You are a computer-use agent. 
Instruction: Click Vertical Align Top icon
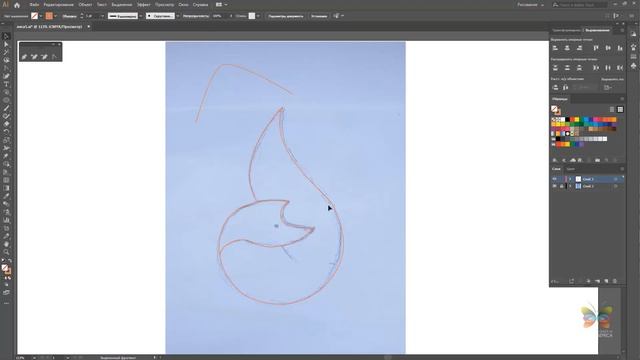pyautogui.click(x=596, y=48)
